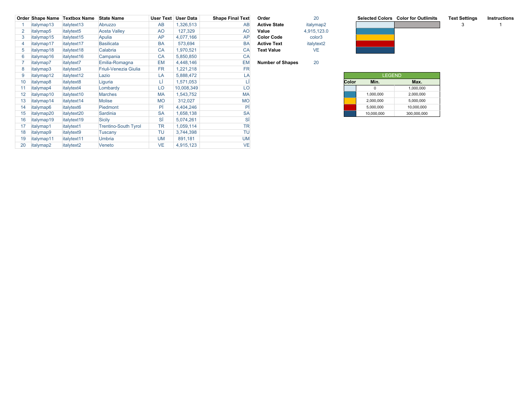Select the Aosta Valley user text AO
The width and height of the screenshot is (532, 411).
[161, 31]
